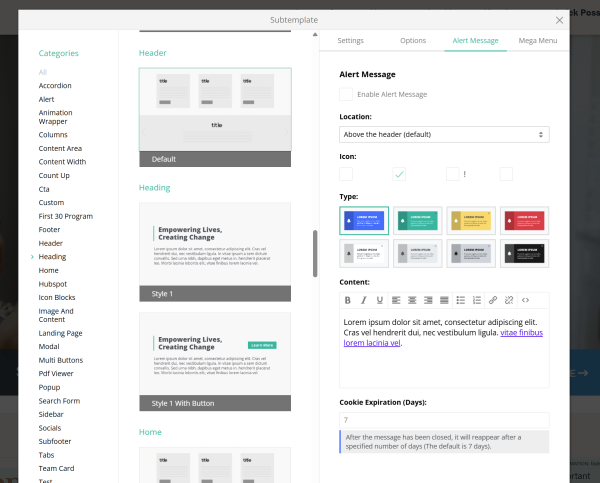Image resolution: width=600 pixels, height=483 pixels.
Task: Remove link with unlink icon
Action: (509, 300)
